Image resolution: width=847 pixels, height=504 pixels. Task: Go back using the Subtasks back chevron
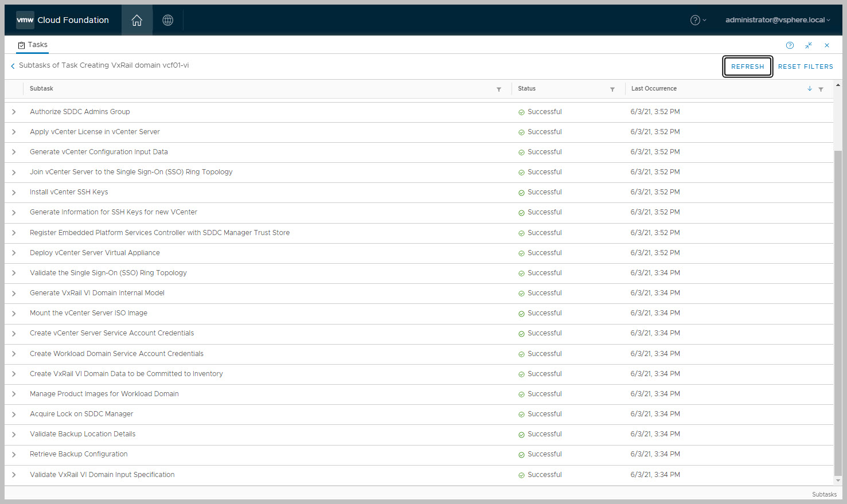coord(13,66)
